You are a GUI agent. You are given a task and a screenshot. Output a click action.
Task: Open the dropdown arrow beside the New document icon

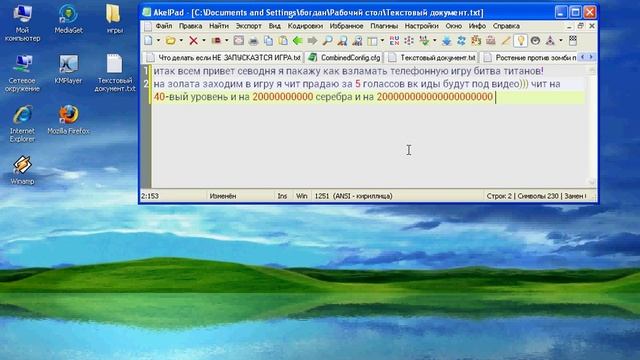(158, 40)
